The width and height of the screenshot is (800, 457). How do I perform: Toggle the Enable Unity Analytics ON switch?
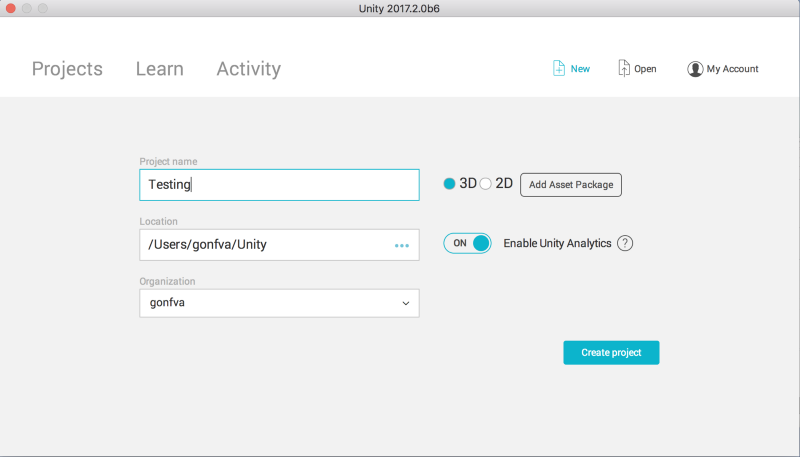[x=467, y=243]
